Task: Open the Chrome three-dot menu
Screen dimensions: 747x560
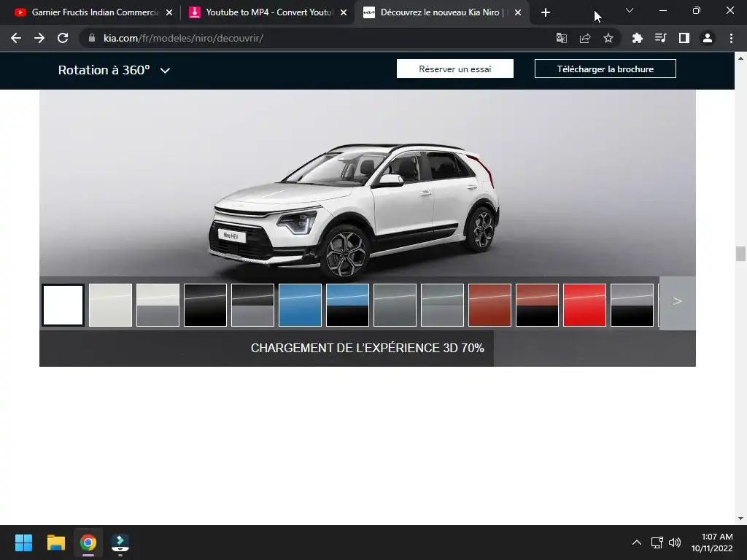Action: pyautogui.click(x=731, y=38)
